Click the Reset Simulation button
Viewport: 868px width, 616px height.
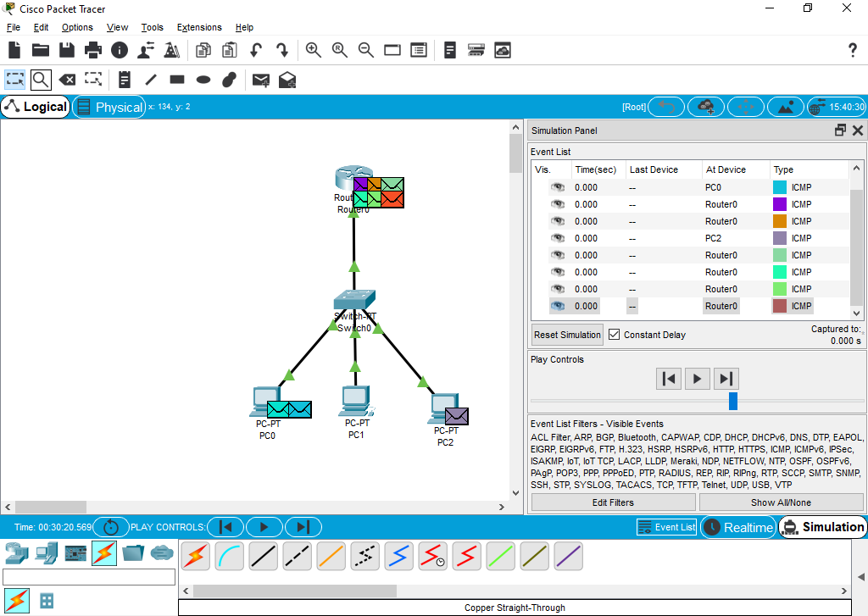(x=567, y=335)
